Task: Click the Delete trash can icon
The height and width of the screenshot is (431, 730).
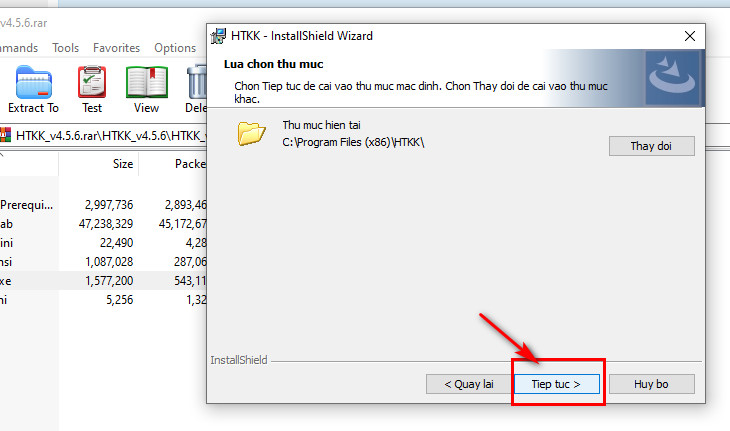Action: tap(197, 82)
